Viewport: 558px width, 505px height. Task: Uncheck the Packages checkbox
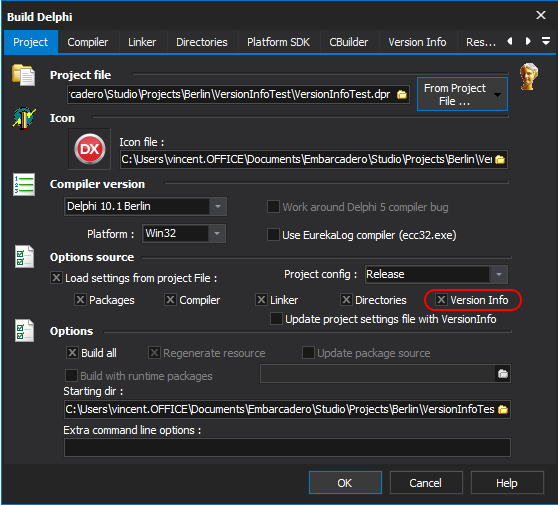tap(80, 300)
